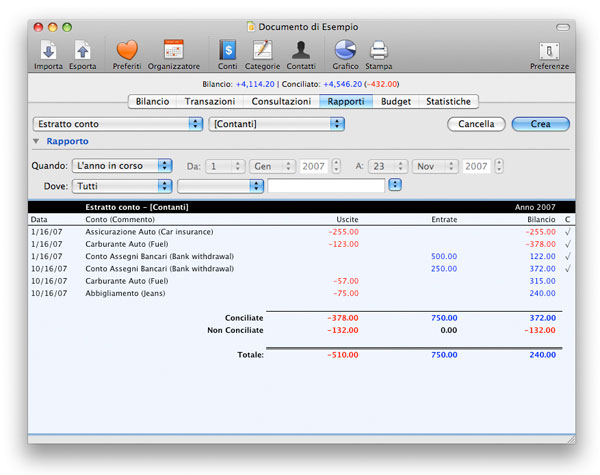Toggle reconciled checkmark for Assicurazione Auto row
This screenshot has width=600, height=475.
coord(568,231)
